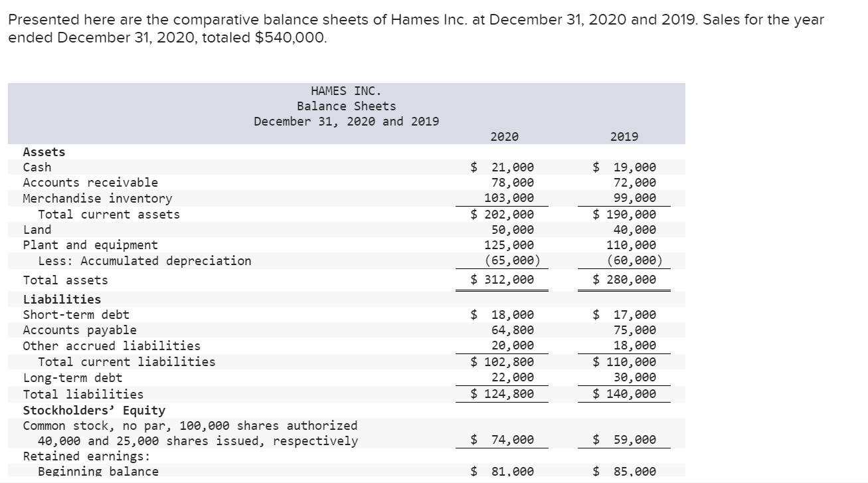Click total liabilities $124,800
Image resolution: width=868 pixels, height=483 pixels.
502,394
